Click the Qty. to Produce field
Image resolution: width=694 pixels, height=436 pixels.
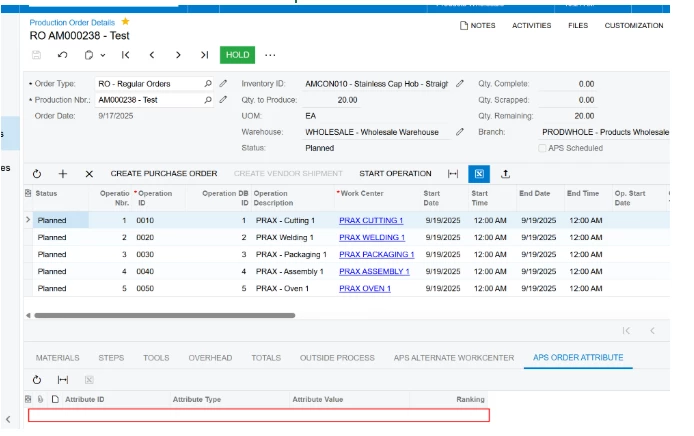pyautogui.click(x=331, y=100)
